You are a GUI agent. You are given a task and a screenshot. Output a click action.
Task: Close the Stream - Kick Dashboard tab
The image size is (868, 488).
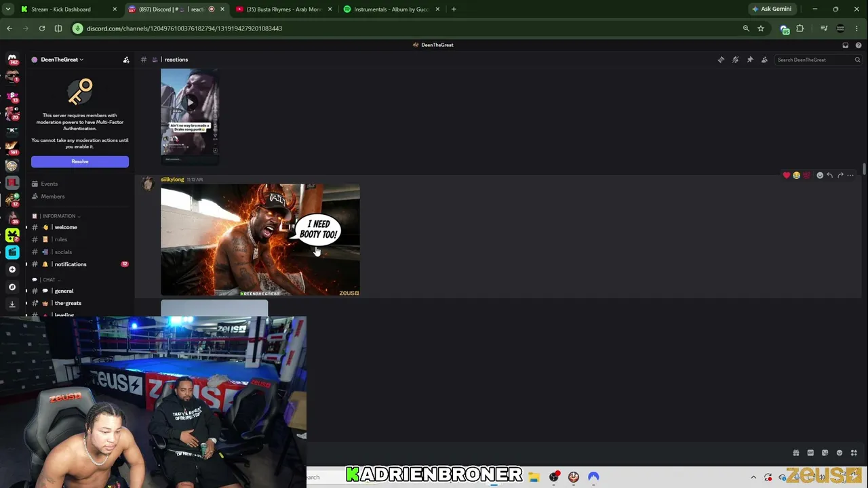[114, 9]
